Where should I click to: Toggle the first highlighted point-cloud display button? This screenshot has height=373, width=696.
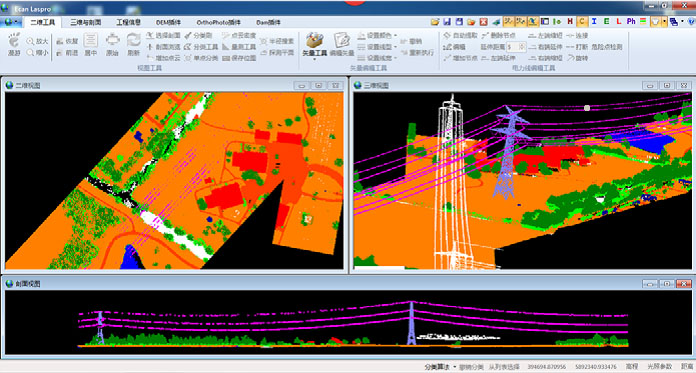click(509, 21)
